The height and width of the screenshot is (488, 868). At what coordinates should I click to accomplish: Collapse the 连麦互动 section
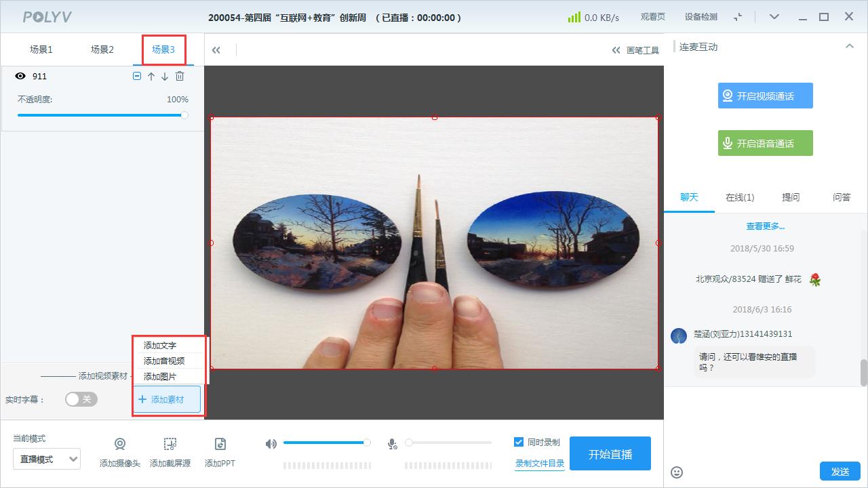(x=849, y=47)
